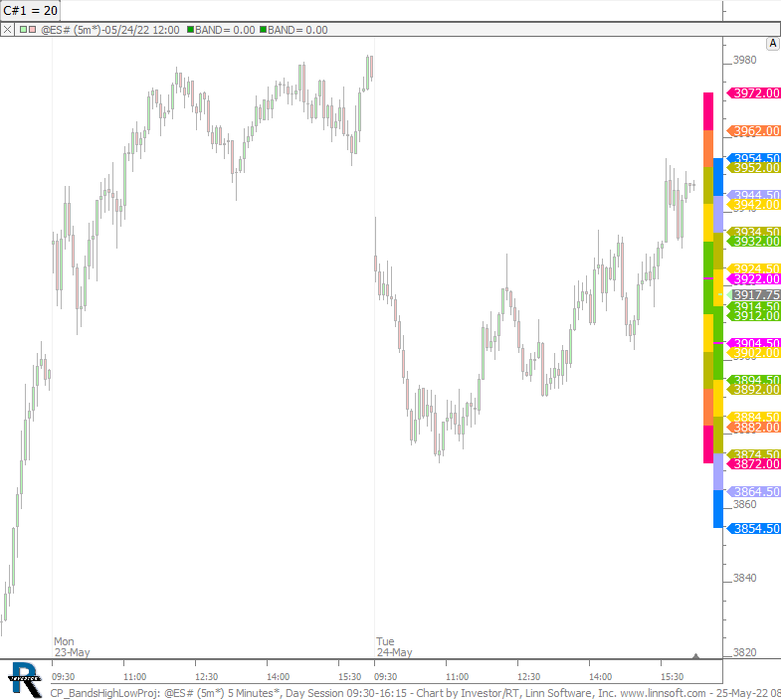Select the 3924.50 price label

point(754,268)
